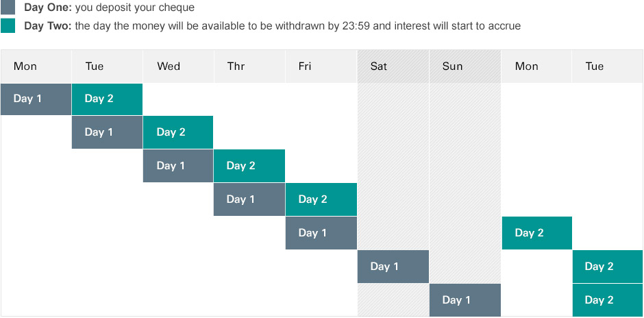
Task: Click the Day 1 block under Sunday
Action: (465, 300)
